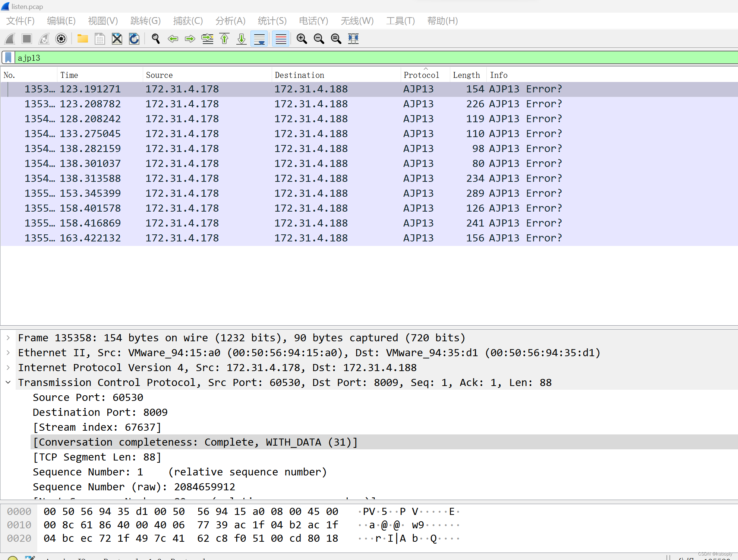The width and height of the screenshot is (738, 560).
Task: Go to a specific packet
Action: [x=207, y=39]
